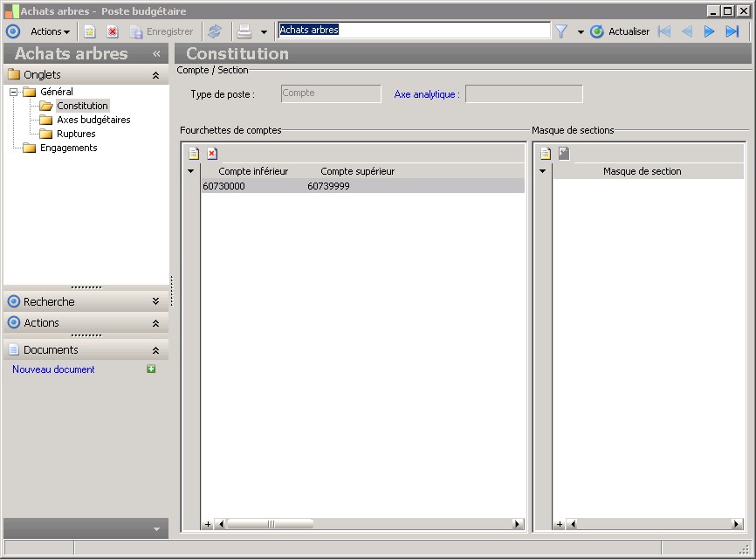Jump to the last record arrow
The width and height of the screenshot is (756, 559).
(x=732, y=31)
